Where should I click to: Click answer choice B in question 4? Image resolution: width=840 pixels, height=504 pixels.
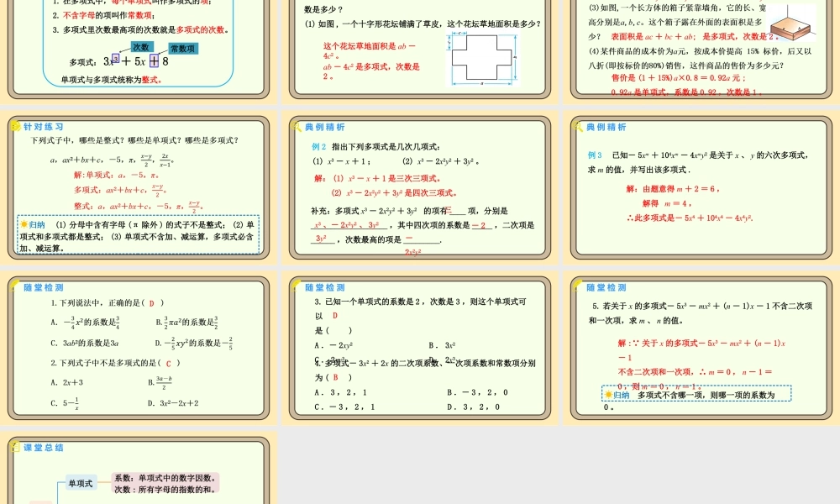(335, 377)
